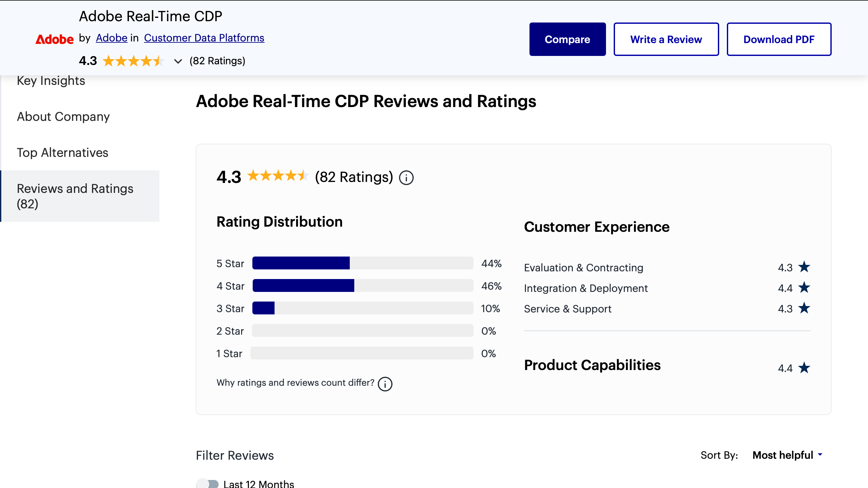
Task: Expand rating chevron next to header stars
Action: click(178, 61)
